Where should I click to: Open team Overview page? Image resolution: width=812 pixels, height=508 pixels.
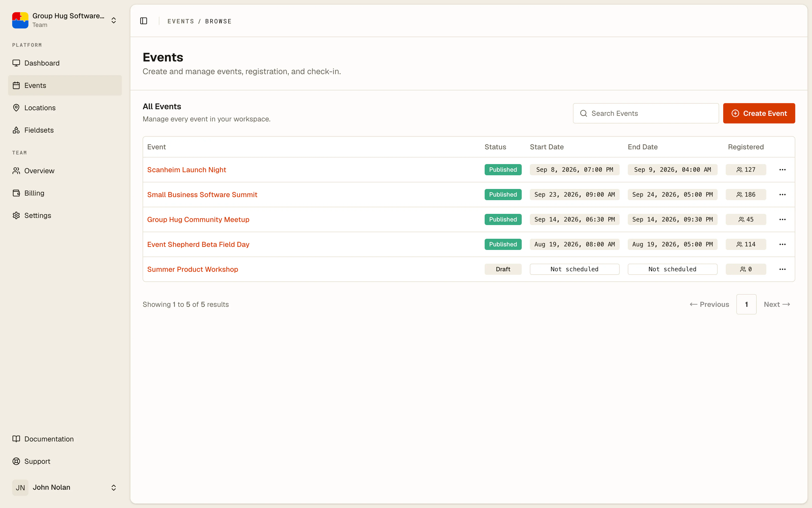65,171
